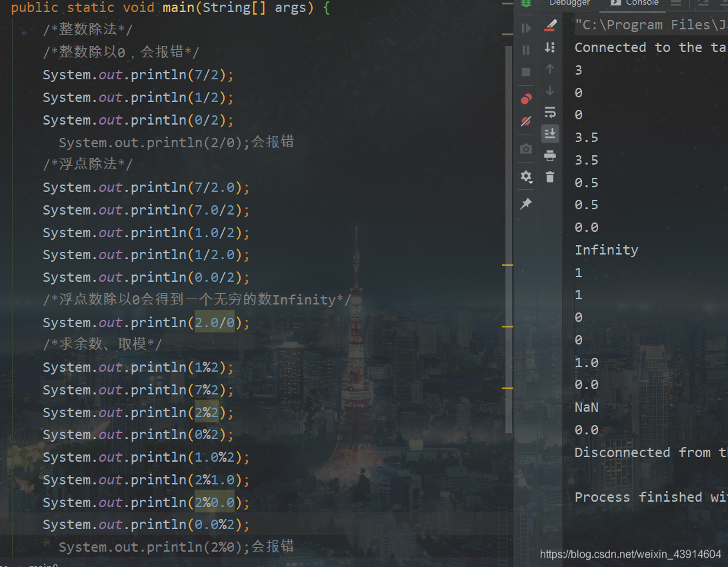Click commented line println(2/0);会报错

click(x=177, y=142)
